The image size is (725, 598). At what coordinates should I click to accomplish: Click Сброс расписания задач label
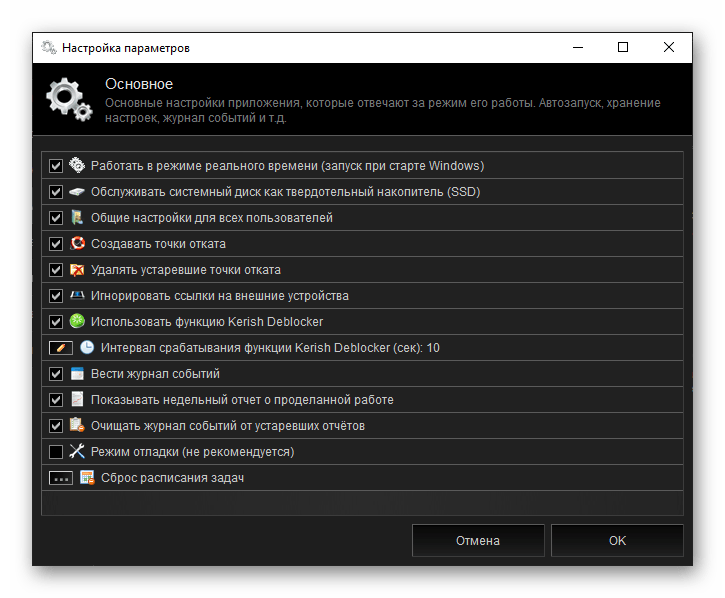click(x=172, y=478)
